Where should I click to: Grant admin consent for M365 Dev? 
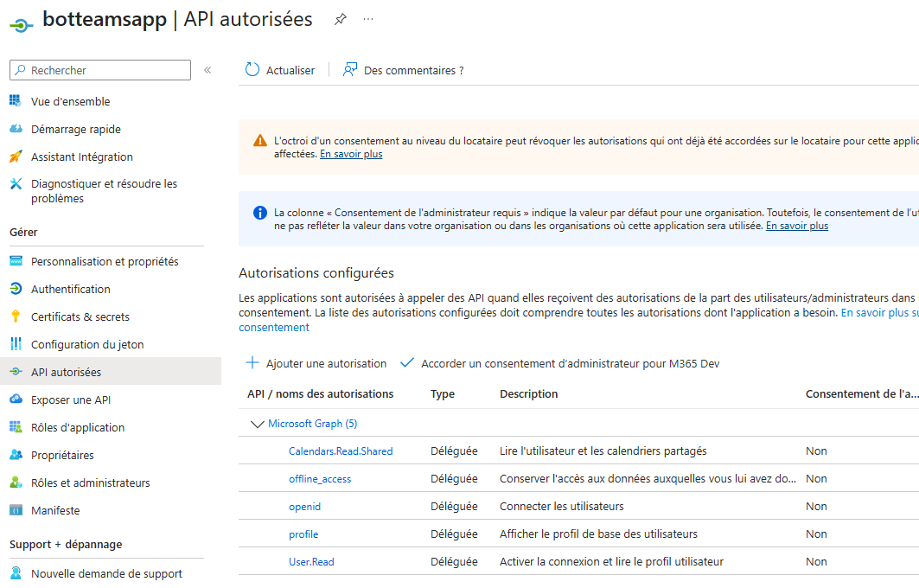[x=571, y=363]
